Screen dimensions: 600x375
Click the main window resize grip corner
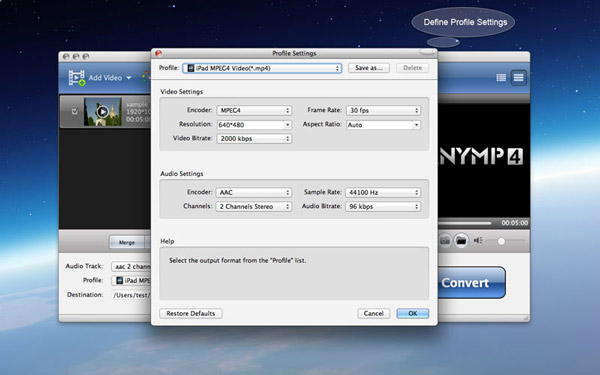526,318
